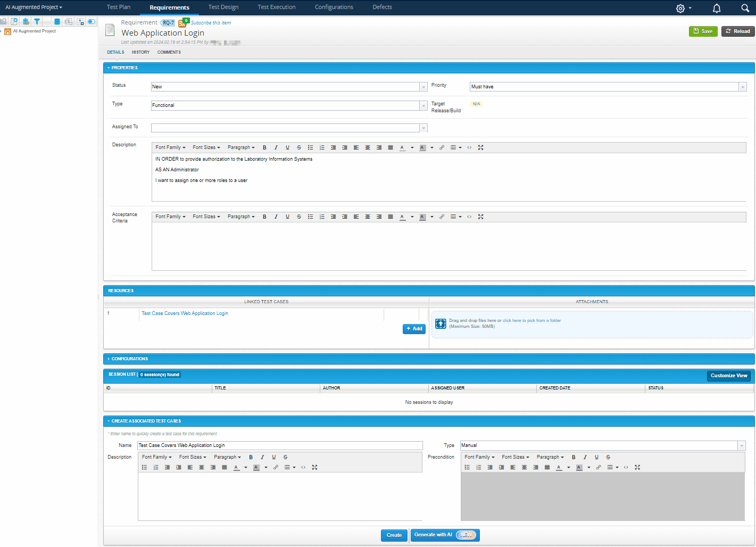Open the search magnifier icon
756x547 pixels.
(x=745, y=8)
